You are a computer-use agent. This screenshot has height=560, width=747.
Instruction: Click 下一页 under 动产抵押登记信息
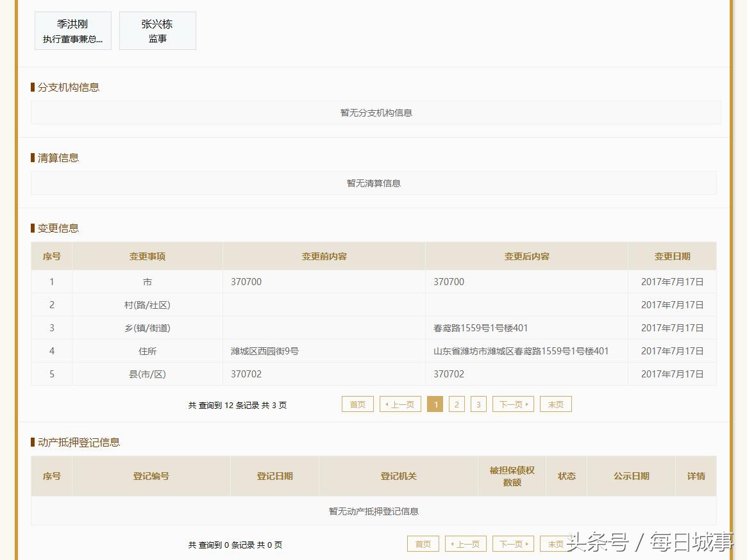[512, 543]
